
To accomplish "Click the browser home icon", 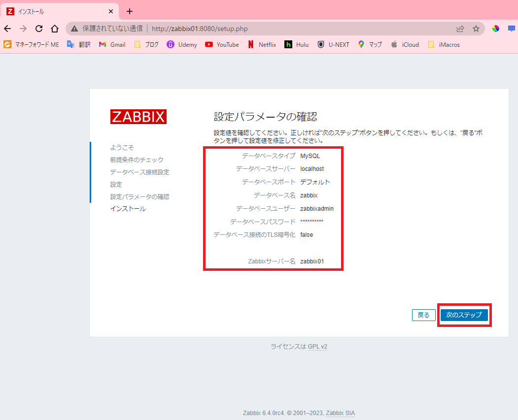I will [x=55, y=29].
